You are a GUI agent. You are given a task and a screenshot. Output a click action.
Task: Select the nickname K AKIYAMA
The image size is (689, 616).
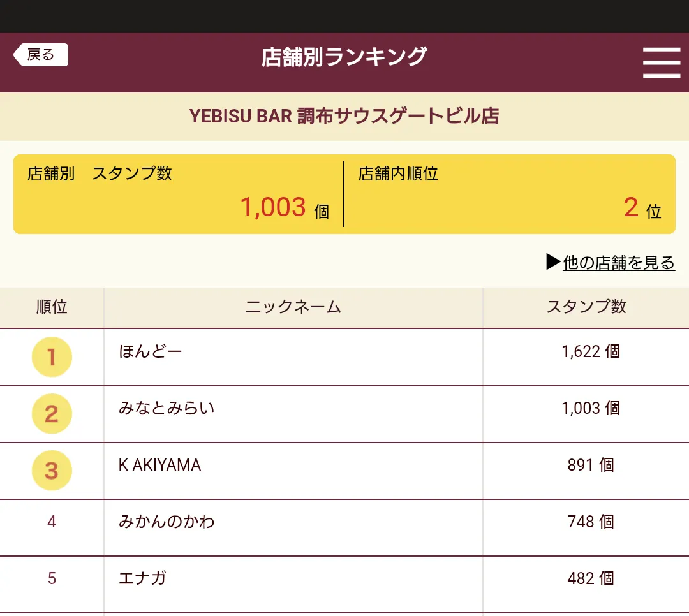point(160,465)
